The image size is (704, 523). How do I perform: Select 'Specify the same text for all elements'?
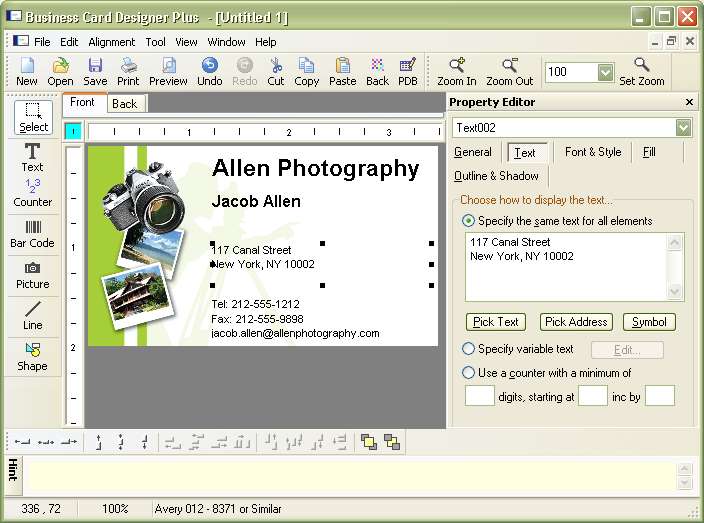[469, 221]
